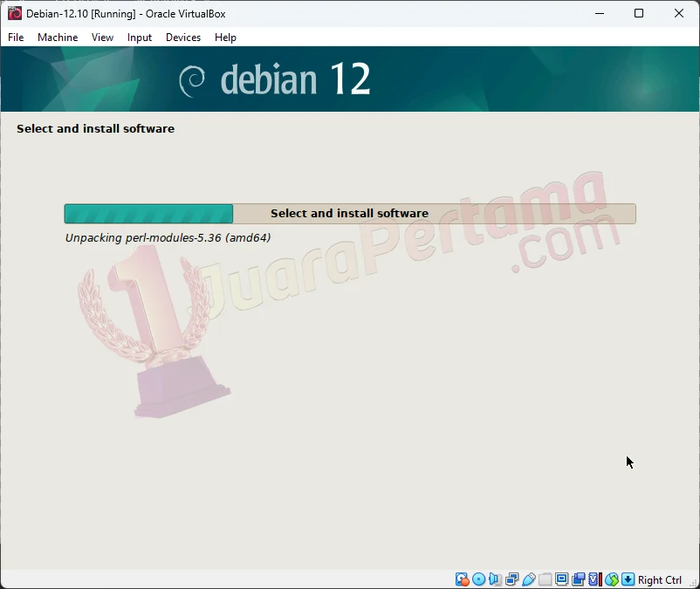Open the View menu
The image size is (700, 589).
[102, 38]
